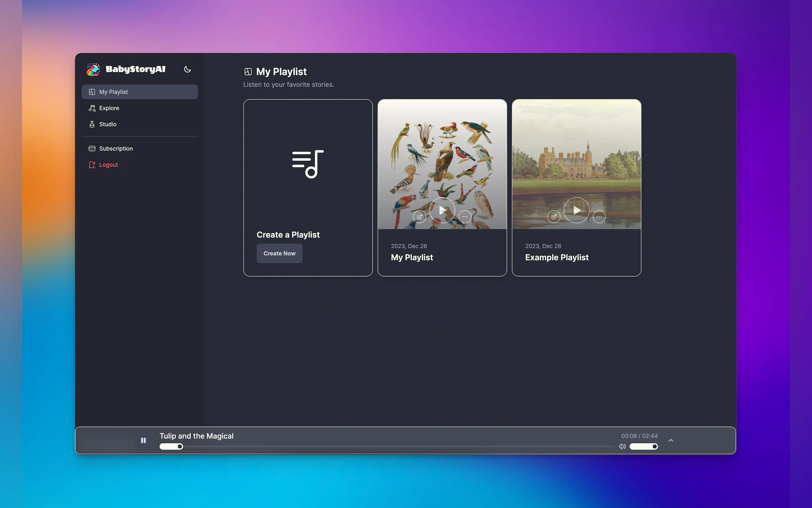Mute audio using the speaker icon
Viewport: 812px width, 508px height.
622,446
